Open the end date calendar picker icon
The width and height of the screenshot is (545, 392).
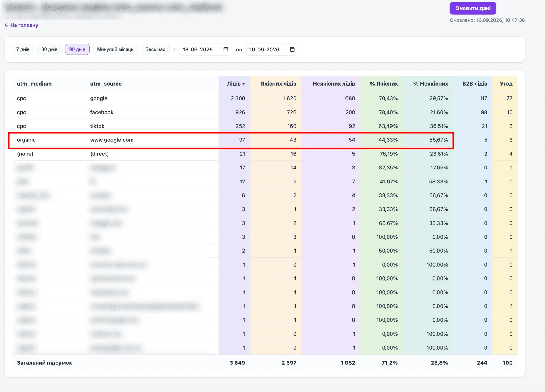click(292, 49)
